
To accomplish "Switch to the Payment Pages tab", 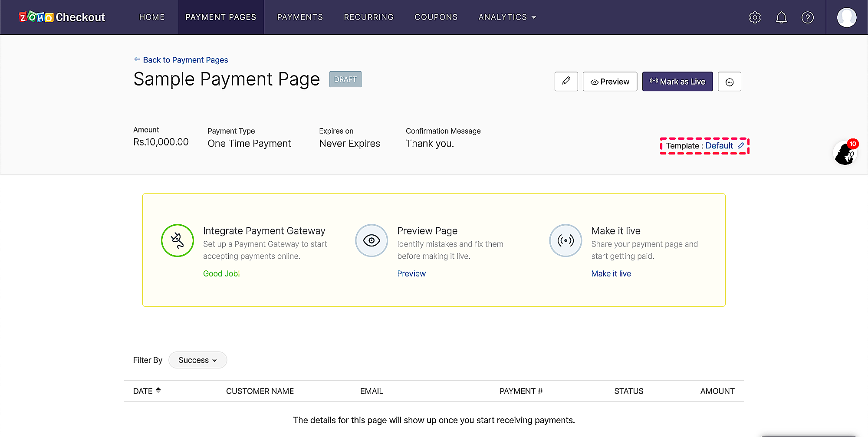I will (221, 17).
